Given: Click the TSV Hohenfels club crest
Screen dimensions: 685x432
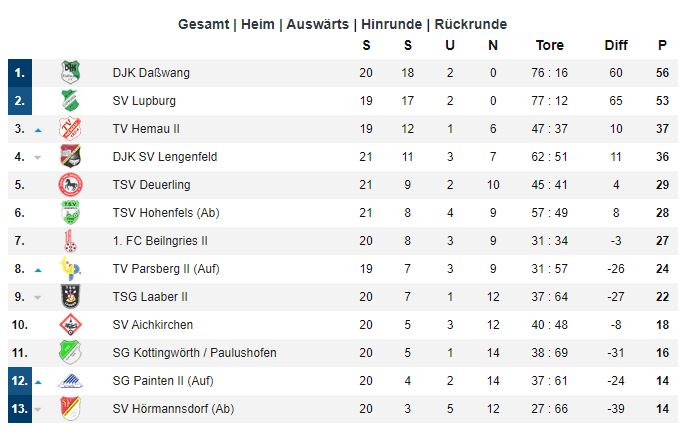Looking at the screenshot, I should [70, 213].
